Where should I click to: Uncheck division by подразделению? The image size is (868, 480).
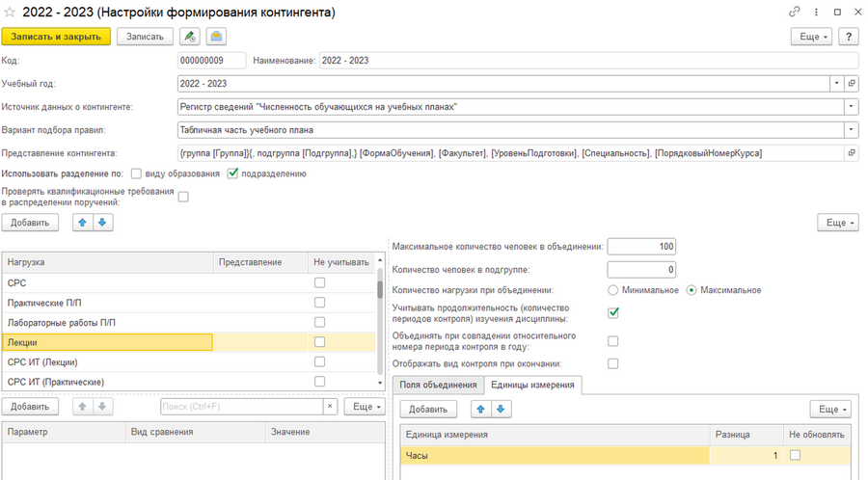click(x=232, y=173)
